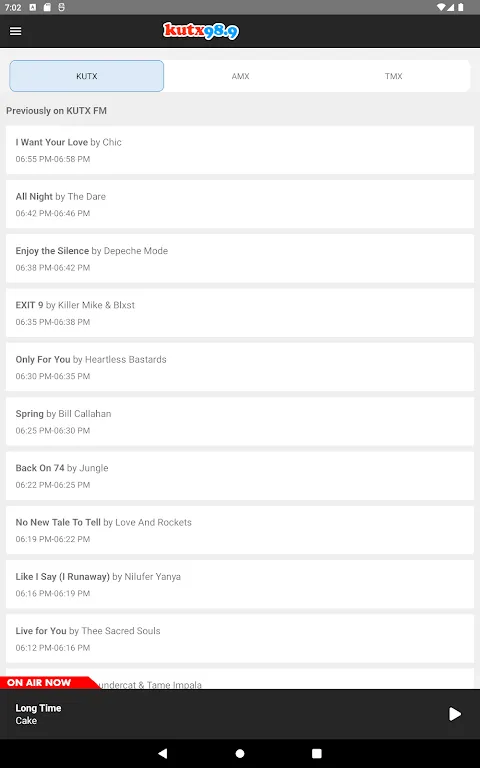Screen dimensions: 480x768
Task: Select the KUTX station tab
Action: [x=87, y=76]
